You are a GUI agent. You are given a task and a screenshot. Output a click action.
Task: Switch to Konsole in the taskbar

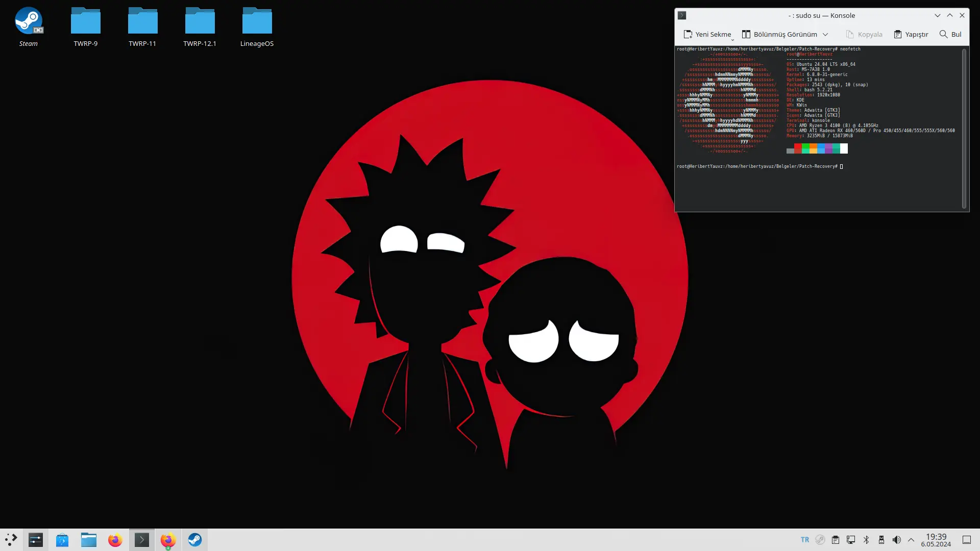142,540
